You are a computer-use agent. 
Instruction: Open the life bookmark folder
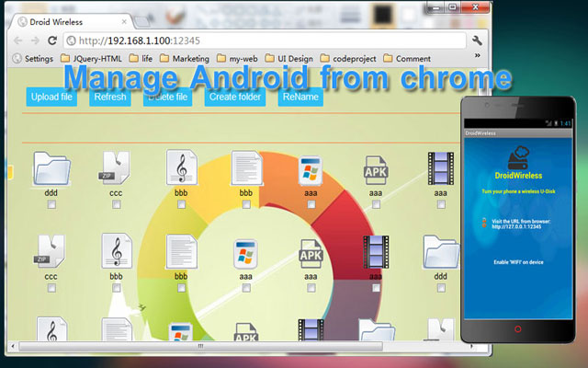(x=141, y=59)
